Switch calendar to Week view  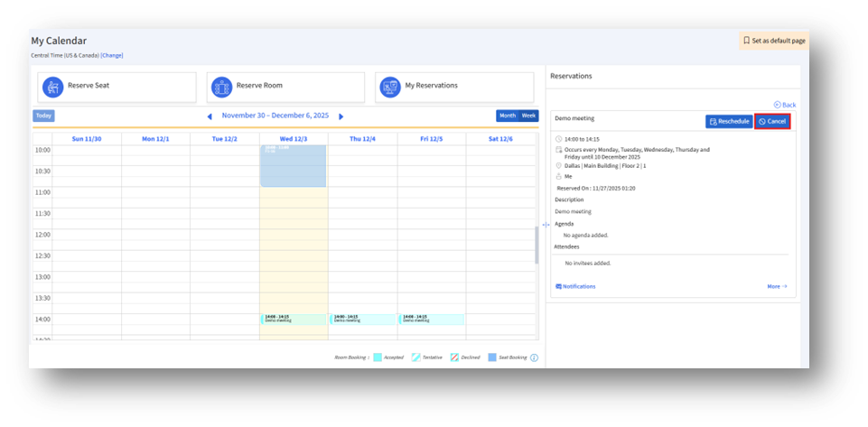click(x=529, y=116)
